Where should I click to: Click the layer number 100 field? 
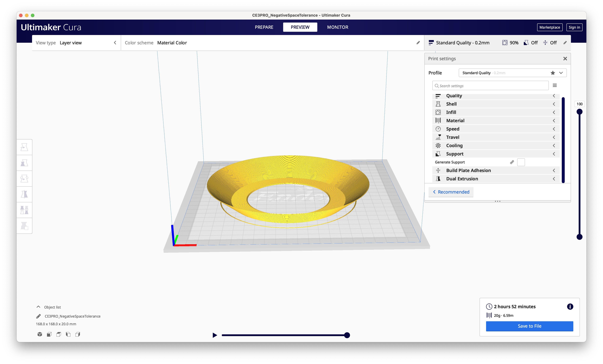tap(579, 104)
